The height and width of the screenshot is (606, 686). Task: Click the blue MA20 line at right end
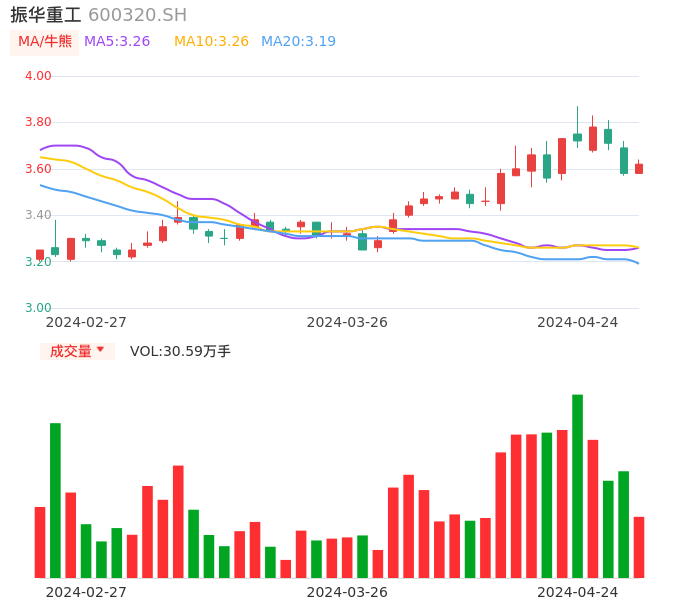[636, 262]
